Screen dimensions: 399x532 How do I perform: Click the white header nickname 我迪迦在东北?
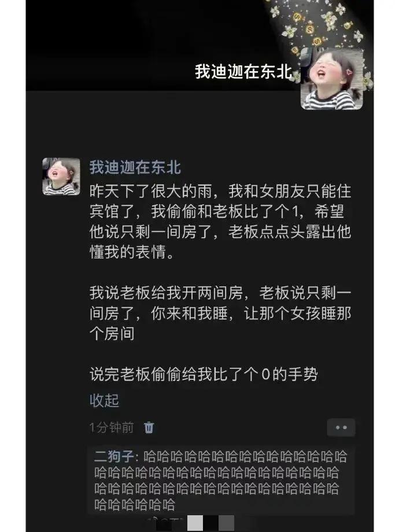(243, 72)
